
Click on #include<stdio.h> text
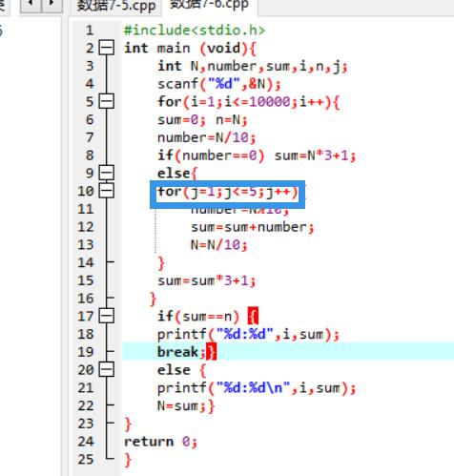(x=195, y=31)
